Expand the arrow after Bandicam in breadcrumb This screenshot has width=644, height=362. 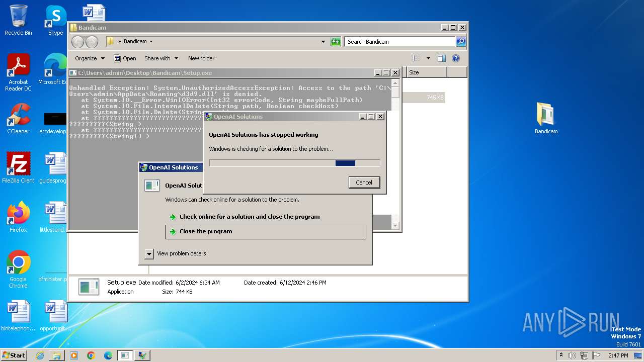click(x=151, y=42)
